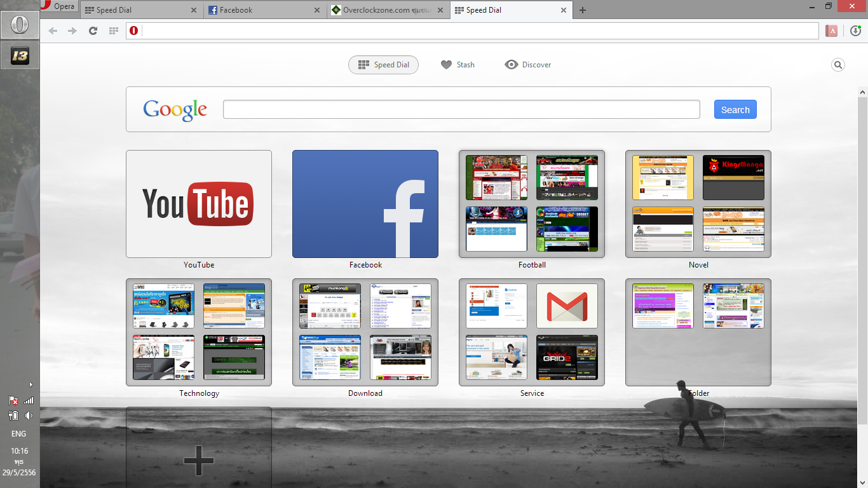Click the KingsManga thumbnail in Novel

(x=733, y=178)
